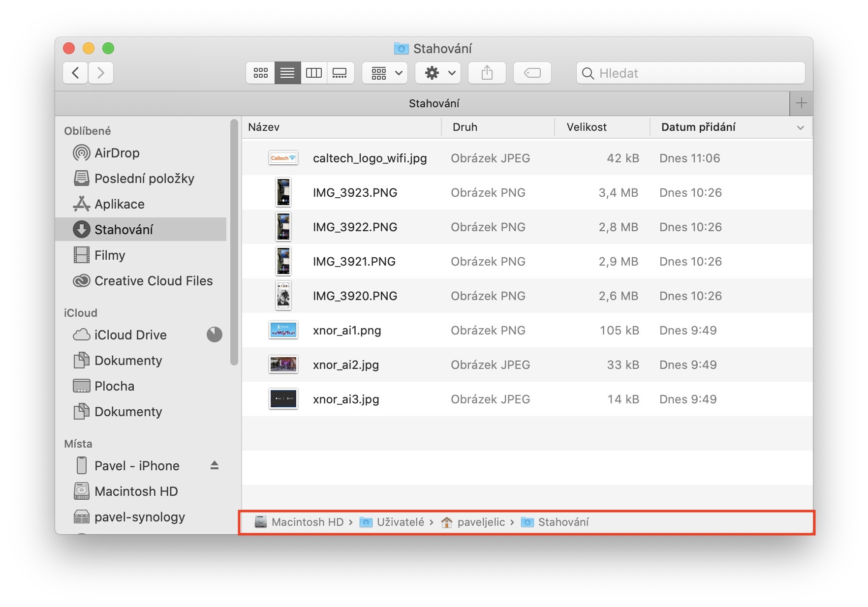Switch to icon view in toolbar
The height and width of the screenshot is (607, 868).
click(x=260, y=73)
